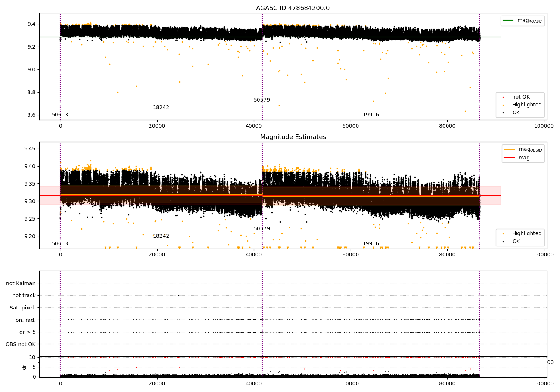Click the 19916 observation label in top plot
This screenshot has height=392, width=560.
coord(371,115)
